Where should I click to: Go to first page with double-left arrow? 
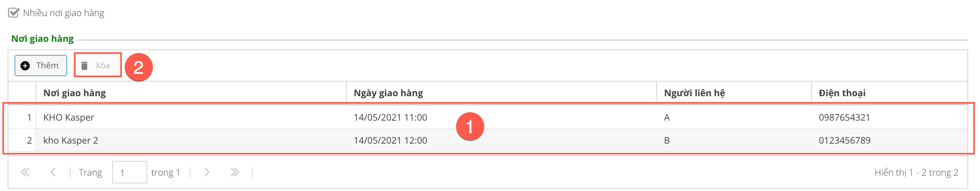click(x=25, y=173)
